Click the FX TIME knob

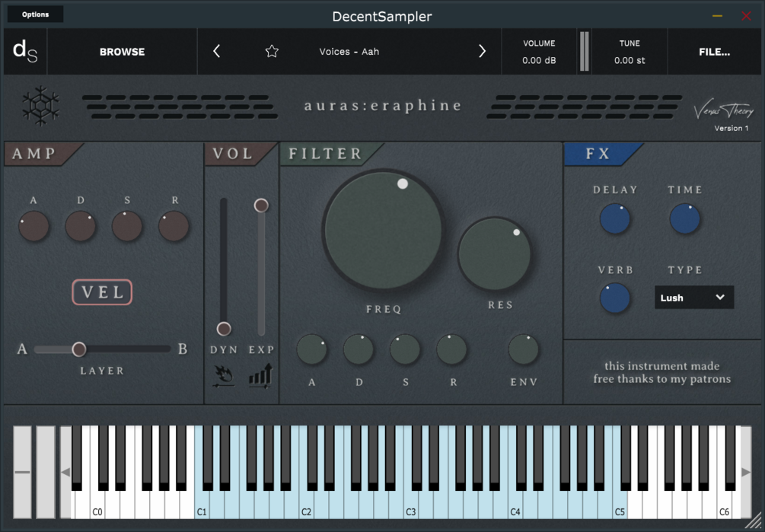[x=685, y=219]
